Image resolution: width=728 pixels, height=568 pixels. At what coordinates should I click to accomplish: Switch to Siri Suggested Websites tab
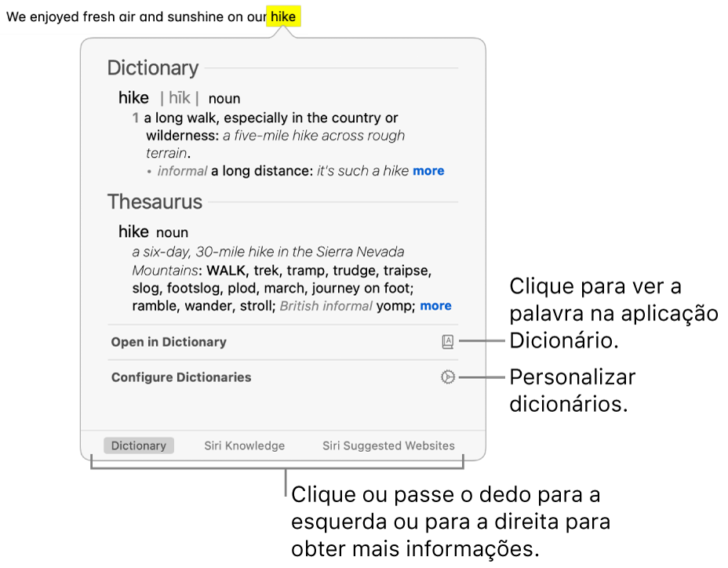tap(388, 446)
